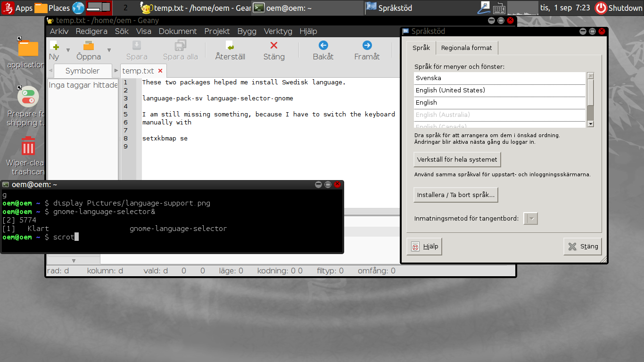The height and width of the screenshot is (362, 644).
Task: Click the Återställ revert icon
Action: click(x=230, y=46)
